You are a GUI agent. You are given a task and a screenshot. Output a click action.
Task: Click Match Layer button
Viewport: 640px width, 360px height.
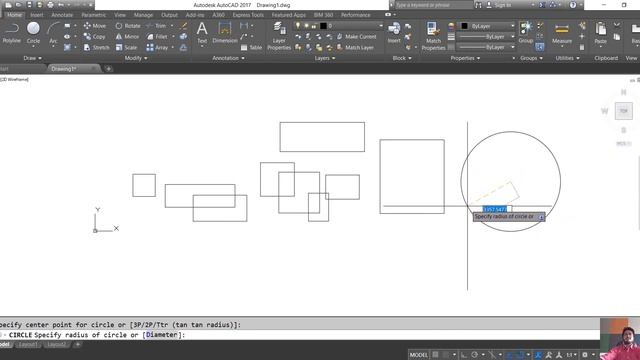[x=355, y=47]
